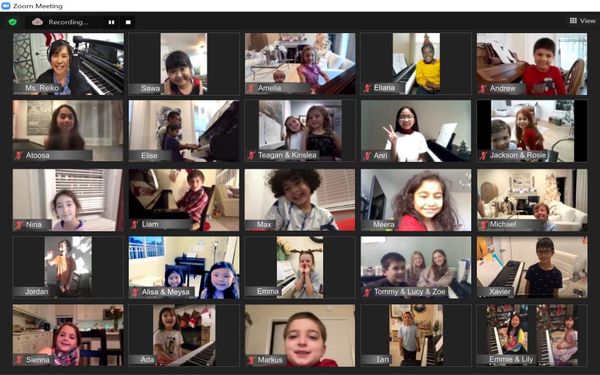Click muted microphone icon beside Amelia
This screenshot has height=375, width=600.
click(251, 88)
